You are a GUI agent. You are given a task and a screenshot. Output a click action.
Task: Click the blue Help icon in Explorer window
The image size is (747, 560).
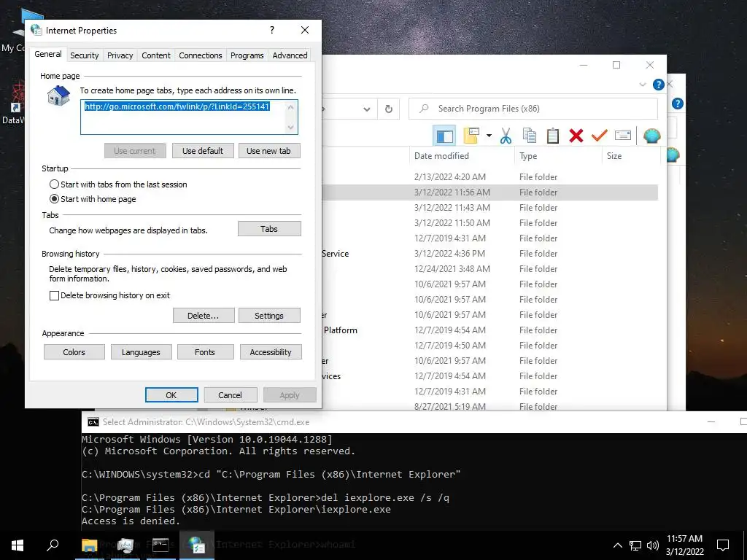click(659, 85)
